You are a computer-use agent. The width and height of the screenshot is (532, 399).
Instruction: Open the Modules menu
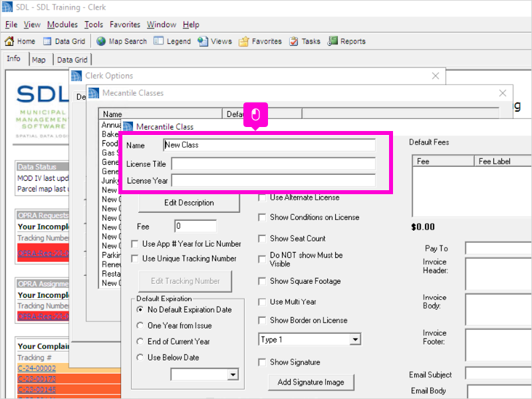62,25
